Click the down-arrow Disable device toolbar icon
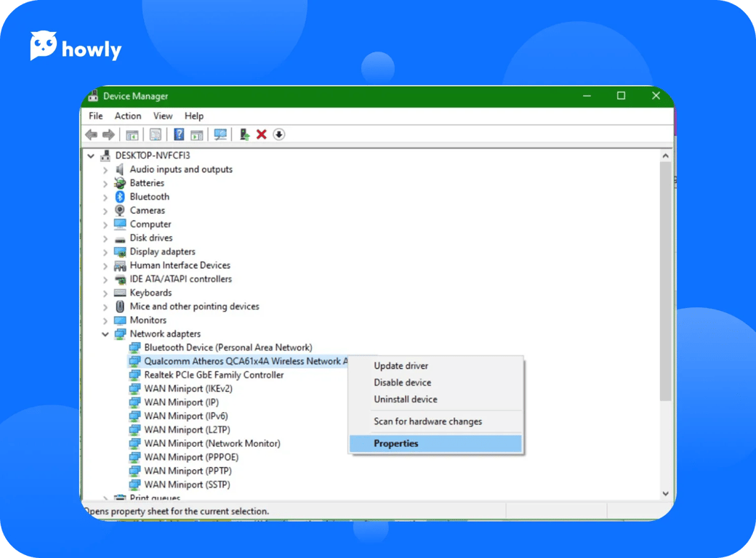This screenshot has width=756, height=558. 279,134
